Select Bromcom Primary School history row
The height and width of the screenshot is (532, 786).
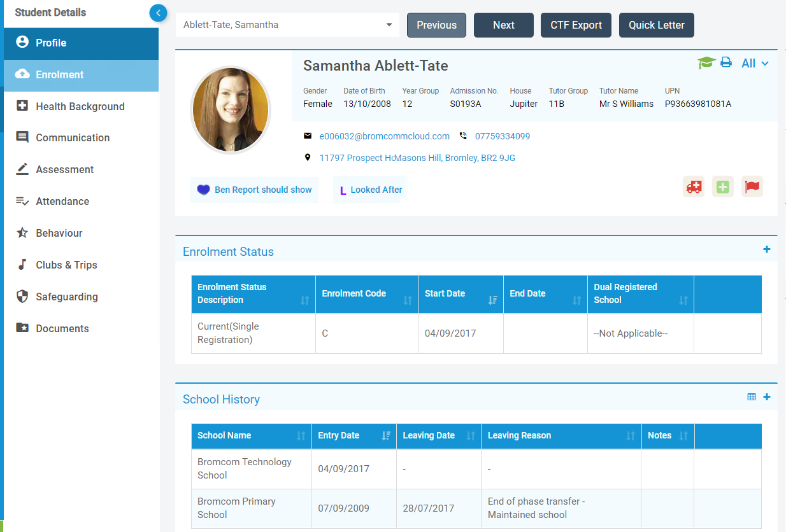(x=476, y=508)
